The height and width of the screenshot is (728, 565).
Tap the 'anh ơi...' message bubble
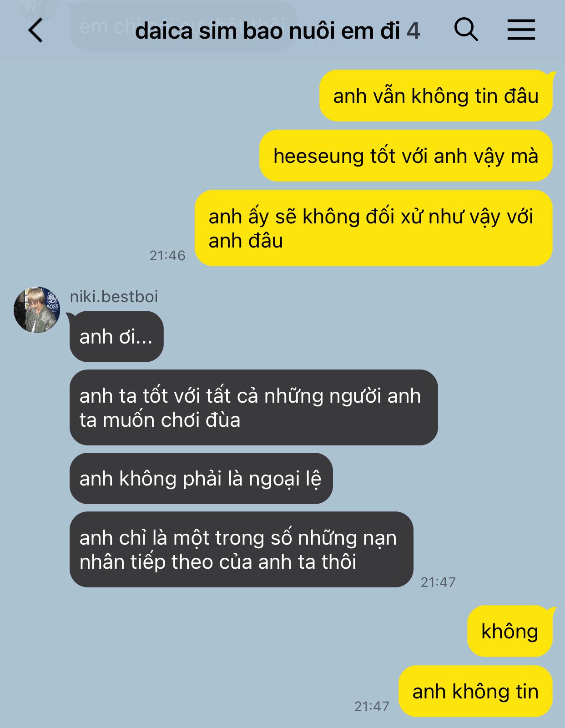(x=116, y=337)
